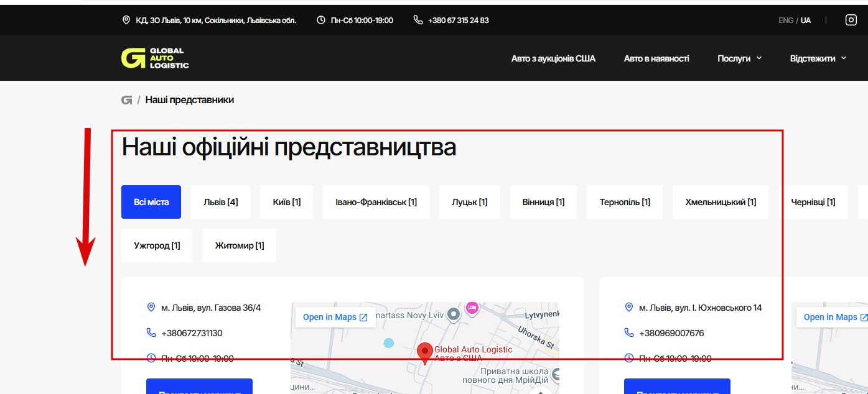This screenshot has width=868, height=394.
Task: Select the Вінниця [1] city filter
Action: 543,202
